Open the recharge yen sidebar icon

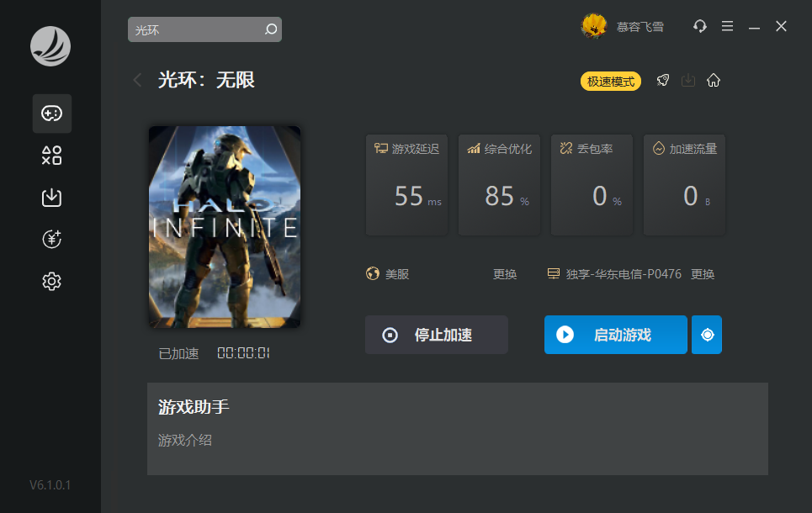pos(52,240)
